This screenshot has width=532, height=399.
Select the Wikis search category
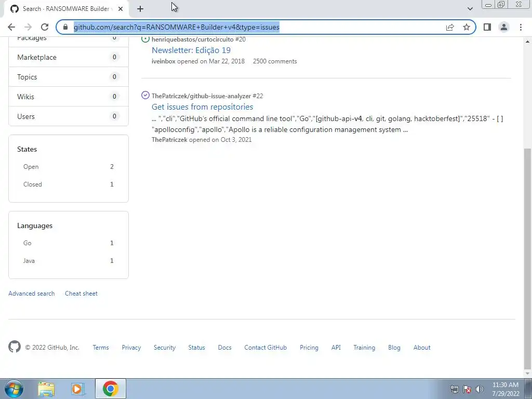point(69,97)
